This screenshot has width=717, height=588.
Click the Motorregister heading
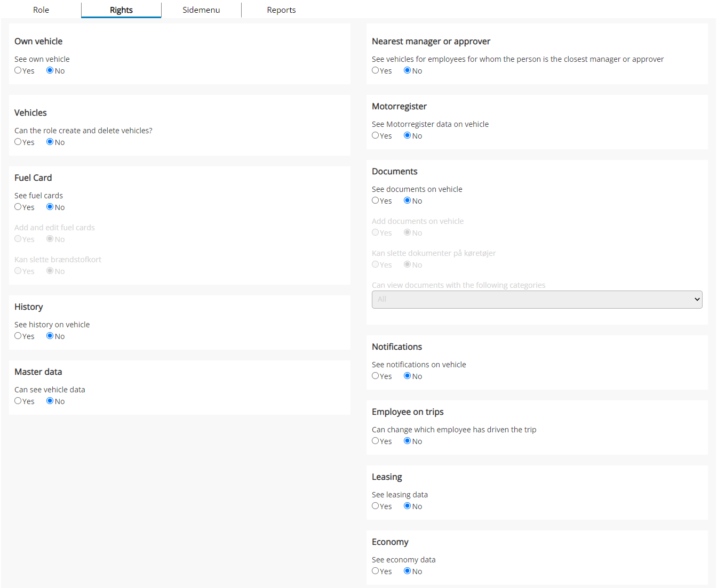point(399,107)
